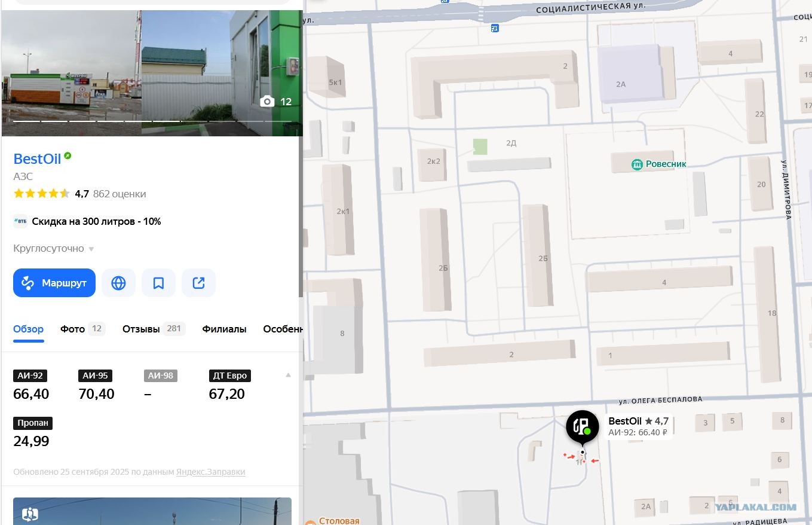
Task: Click building number 18 on the map
Action: (772, 313)
